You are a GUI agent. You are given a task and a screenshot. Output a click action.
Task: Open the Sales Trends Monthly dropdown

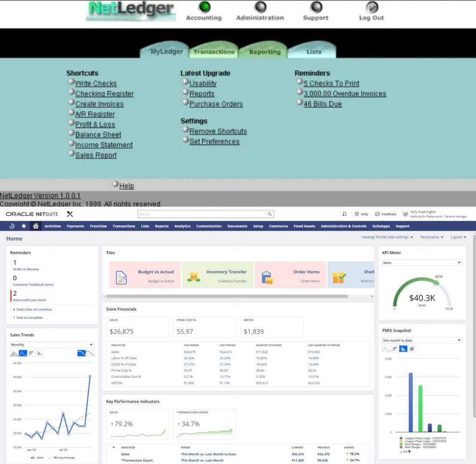pyautogui.click(x=52, y=345)
